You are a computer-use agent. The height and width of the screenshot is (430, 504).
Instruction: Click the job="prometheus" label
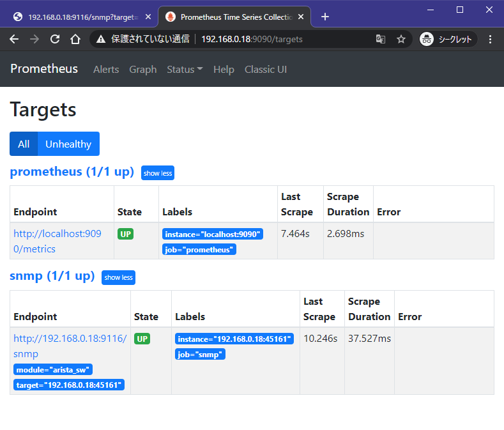click(x=199, y=250)
